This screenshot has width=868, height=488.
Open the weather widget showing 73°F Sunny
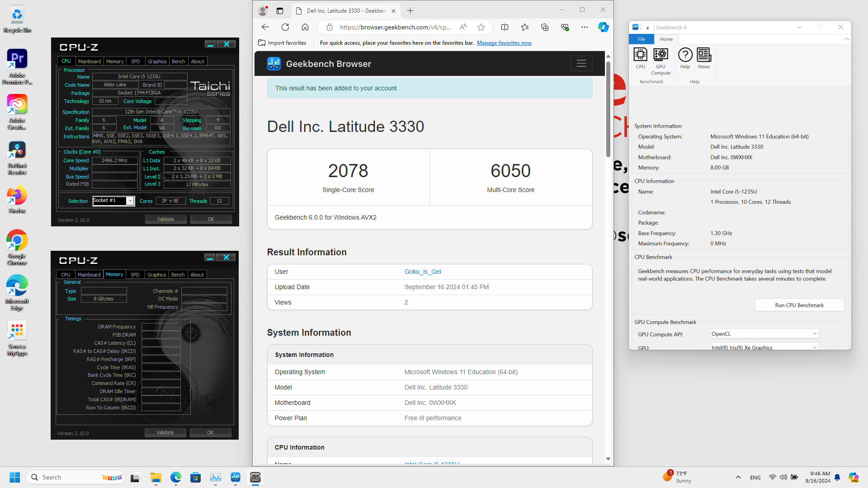(678, 477)
